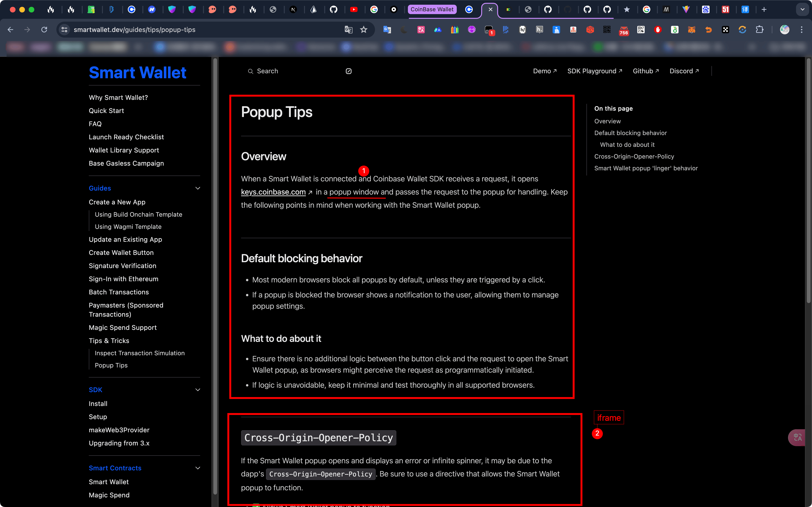
Task: Open the red dice extension
Action: [590, 30]
